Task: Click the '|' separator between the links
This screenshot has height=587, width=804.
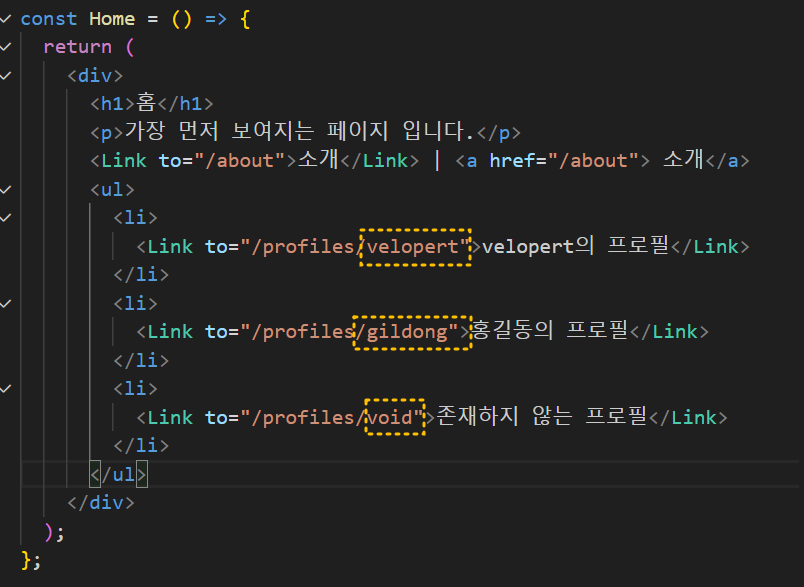Action: pyautogui.click(x=437, y=160)
